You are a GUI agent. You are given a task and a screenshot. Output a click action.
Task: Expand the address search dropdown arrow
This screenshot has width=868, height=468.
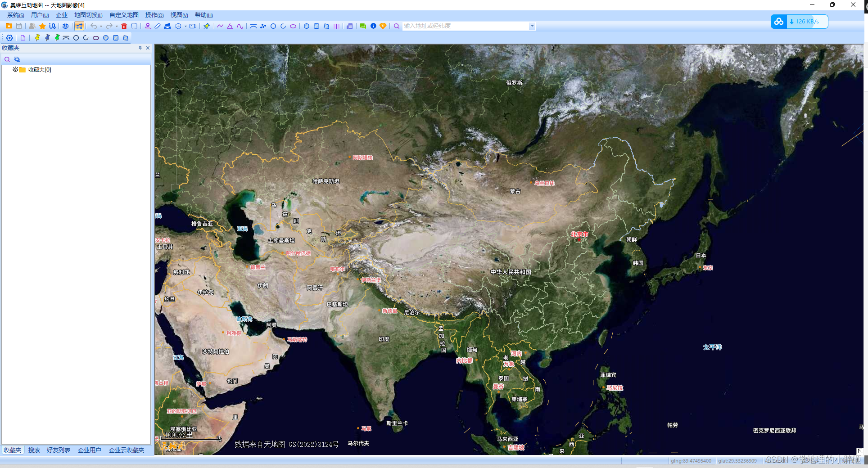coord(532,26)
